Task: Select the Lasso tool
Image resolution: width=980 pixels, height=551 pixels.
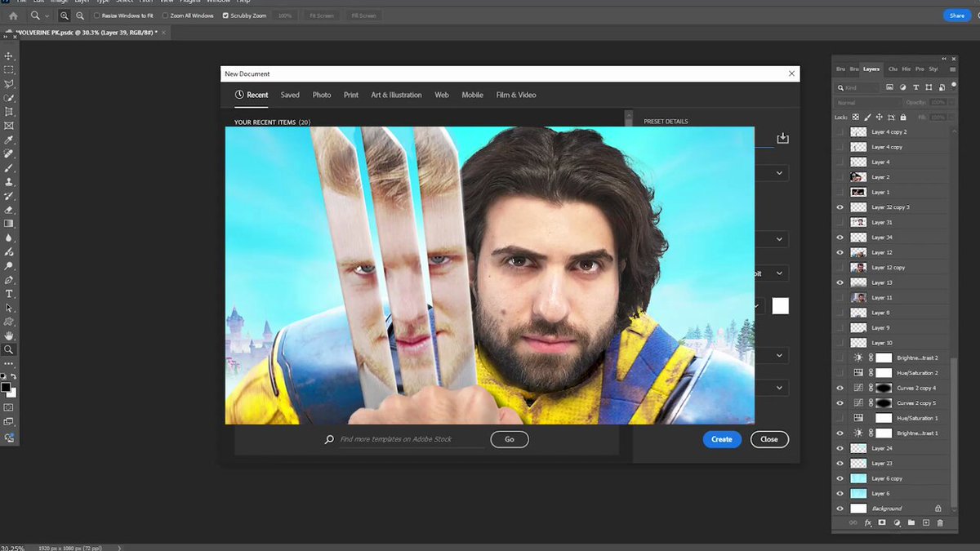Action: (9, 84)
